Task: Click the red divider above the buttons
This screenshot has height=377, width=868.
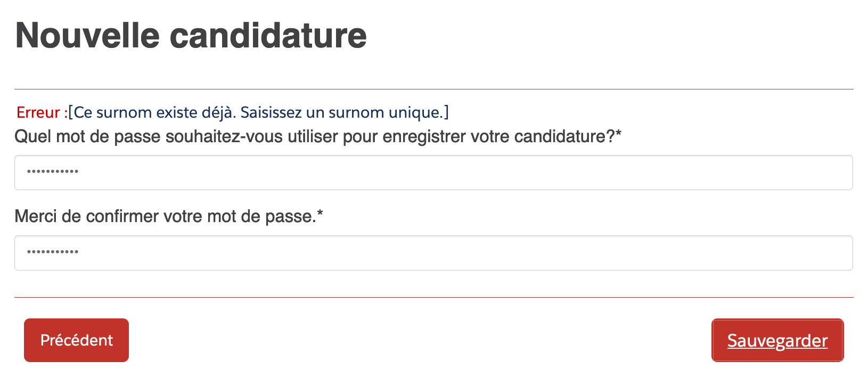Action: 433,297
